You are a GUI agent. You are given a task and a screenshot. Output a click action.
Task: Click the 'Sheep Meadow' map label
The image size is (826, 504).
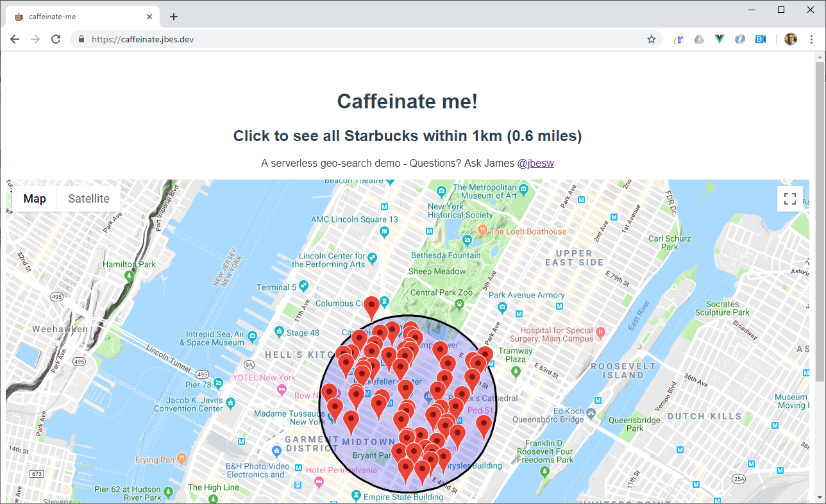437,271
